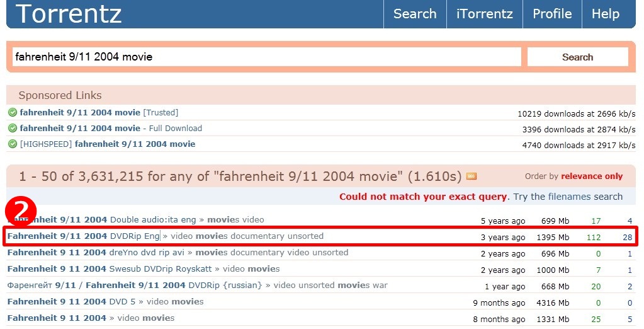Focus the search query input field
Screen dimensions: 644x329
coord(267,57)
